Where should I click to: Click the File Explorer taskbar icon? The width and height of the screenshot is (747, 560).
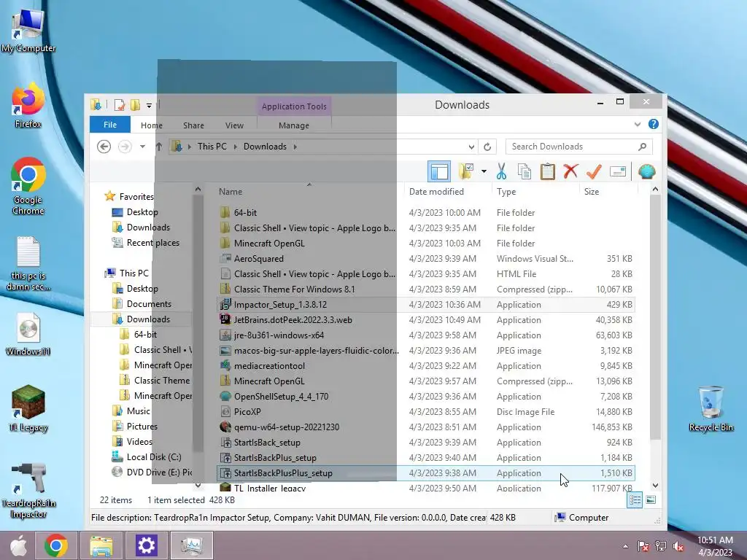tap(101, 545)
